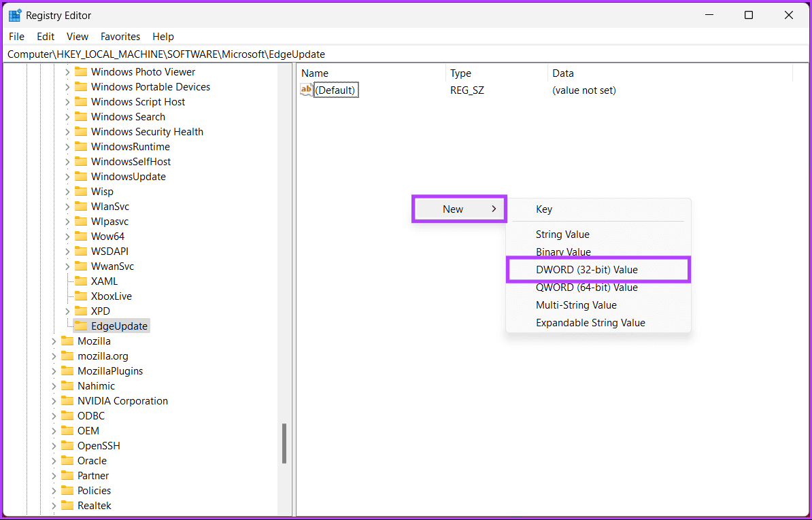Select the WindowsUpdate folder icon

click(81, 177)
